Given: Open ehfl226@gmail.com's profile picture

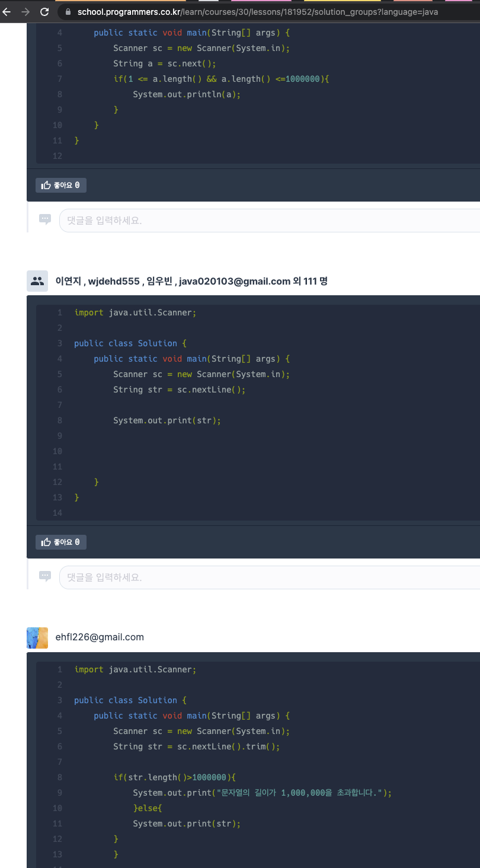Looking at the screenshot, I should click(x=37, y=638).
